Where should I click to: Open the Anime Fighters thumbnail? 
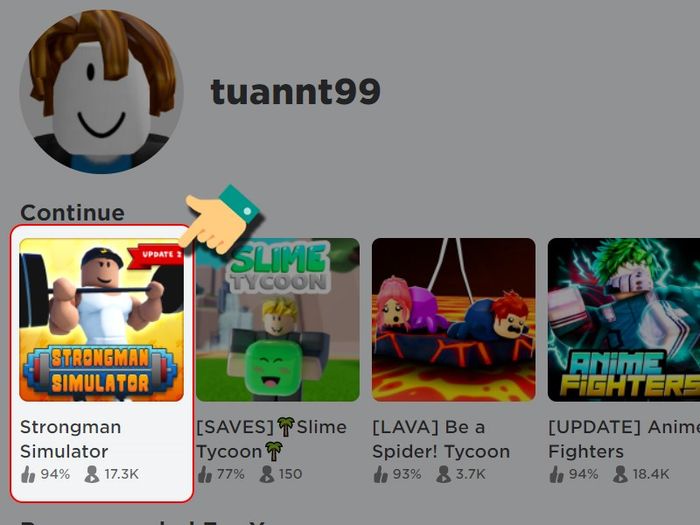tap(624, 320)
